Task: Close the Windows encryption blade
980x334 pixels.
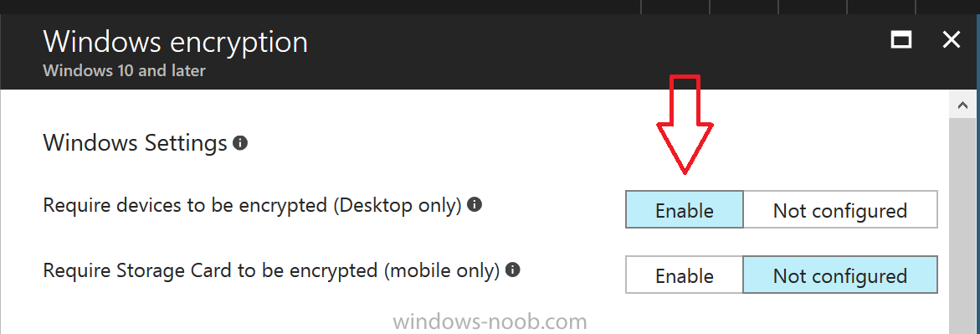Action: [x=952, y=41]
